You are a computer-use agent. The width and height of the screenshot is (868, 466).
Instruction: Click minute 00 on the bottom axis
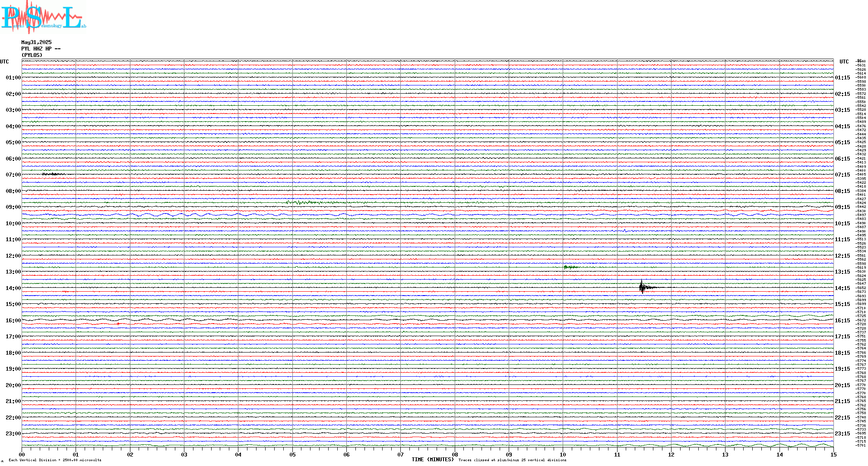(22, 454)
